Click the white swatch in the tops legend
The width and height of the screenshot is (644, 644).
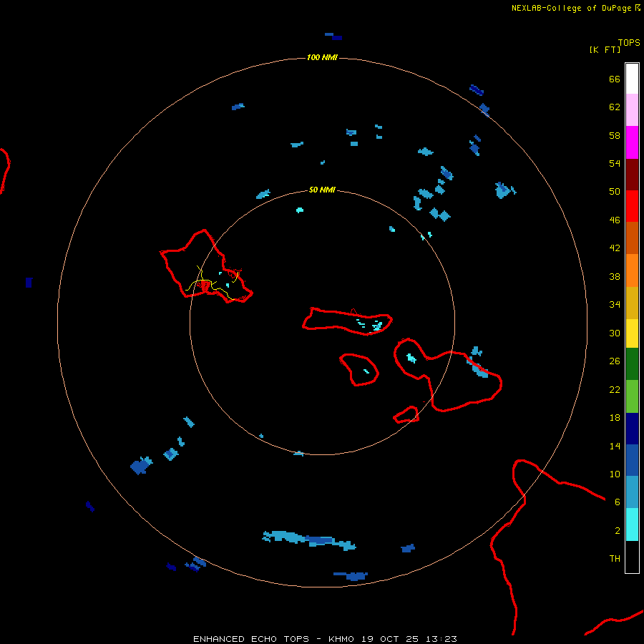click(632, 79)
